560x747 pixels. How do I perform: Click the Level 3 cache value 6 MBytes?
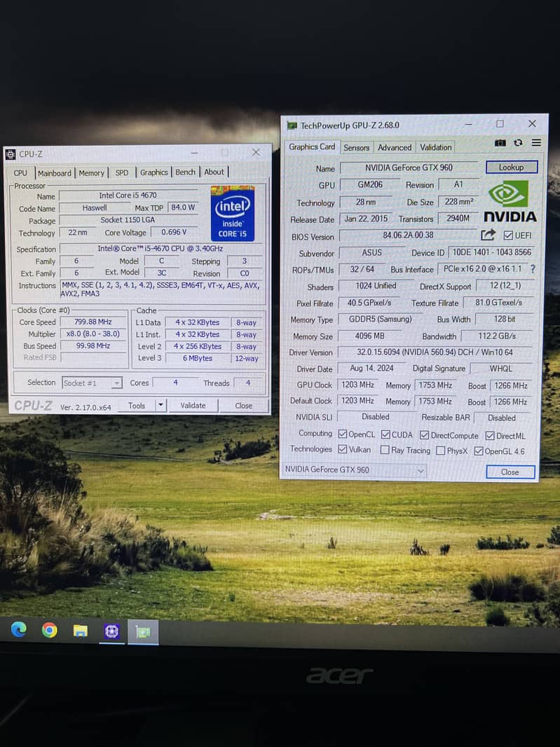pyautogui.click(x=198, y=358)
